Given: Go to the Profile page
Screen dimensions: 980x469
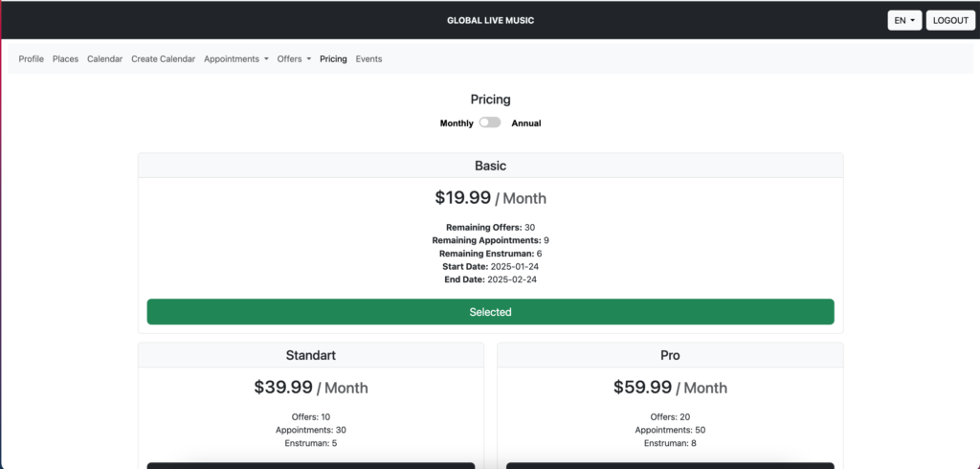Looking at the screenshot, I should [x=32, y=59].
